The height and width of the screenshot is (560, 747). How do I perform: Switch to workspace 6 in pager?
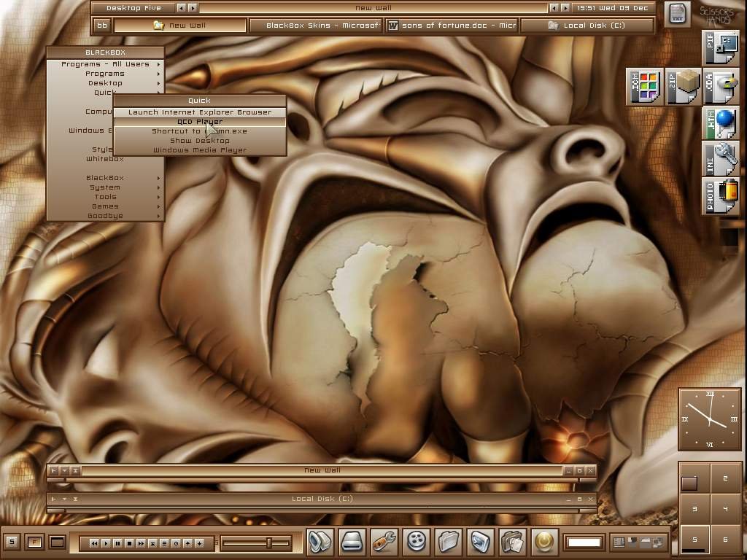725,540
